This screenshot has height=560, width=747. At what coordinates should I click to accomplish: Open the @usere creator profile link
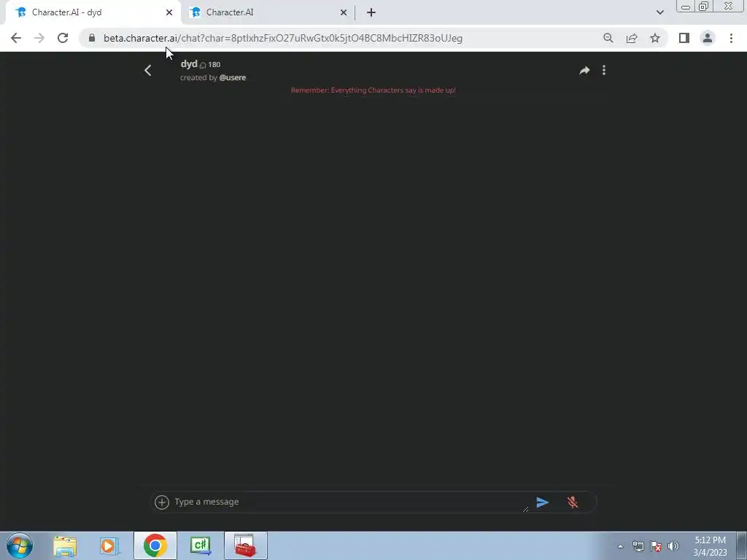[233, 77]
